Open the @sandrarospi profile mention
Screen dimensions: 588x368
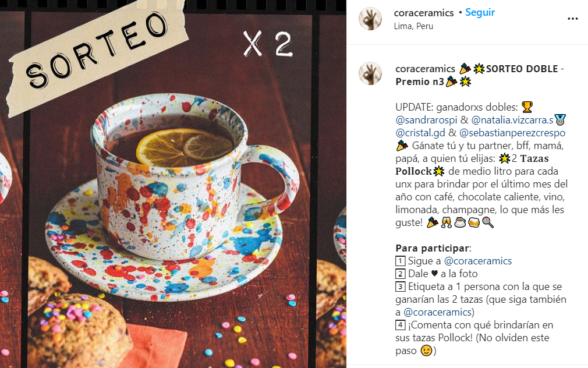(426, 120)
